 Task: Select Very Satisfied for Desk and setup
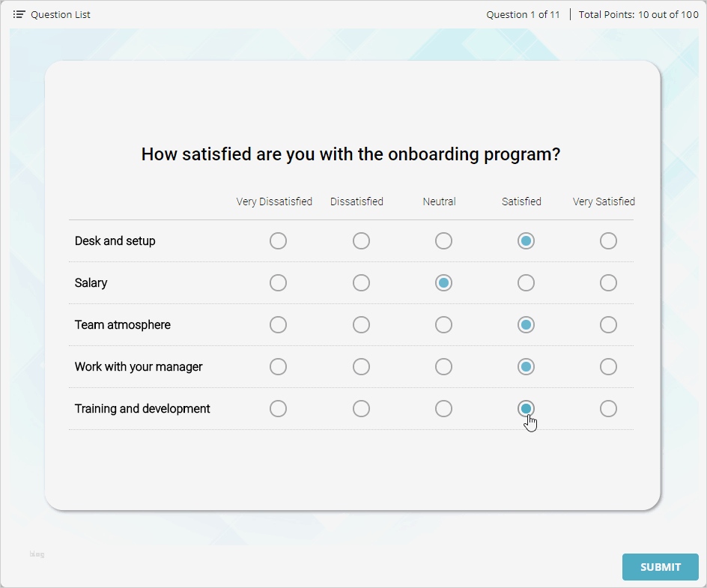[608, 240]
